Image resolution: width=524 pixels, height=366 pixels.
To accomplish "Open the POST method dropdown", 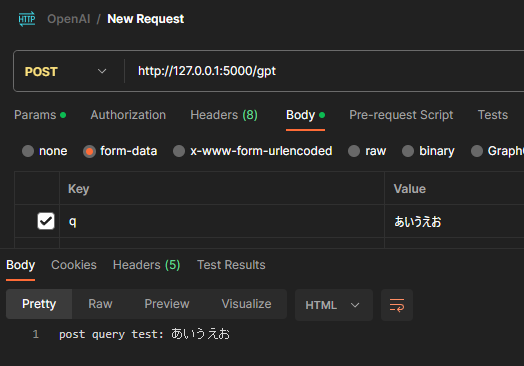I will coord(65,71).
